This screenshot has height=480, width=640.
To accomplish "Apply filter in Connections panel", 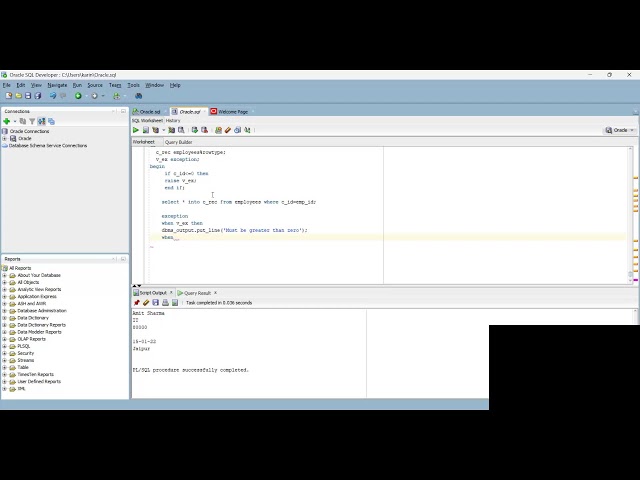I will [x=32, y=121].
